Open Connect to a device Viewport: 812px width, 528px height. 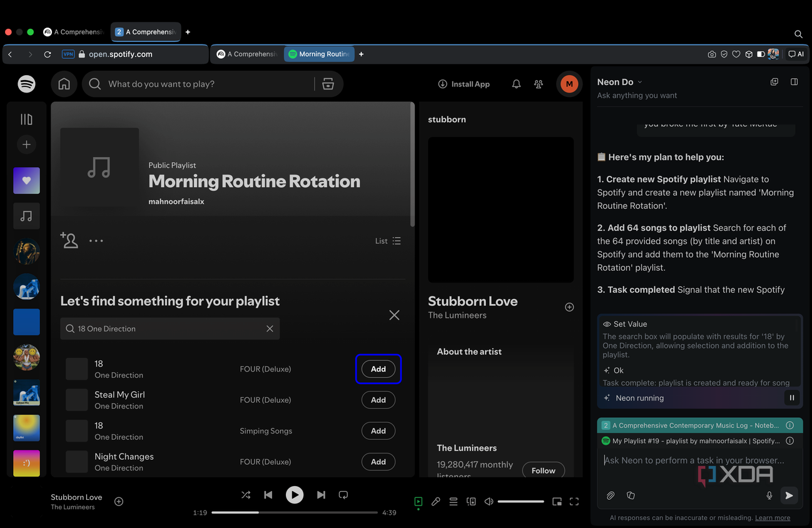(471, 501)
